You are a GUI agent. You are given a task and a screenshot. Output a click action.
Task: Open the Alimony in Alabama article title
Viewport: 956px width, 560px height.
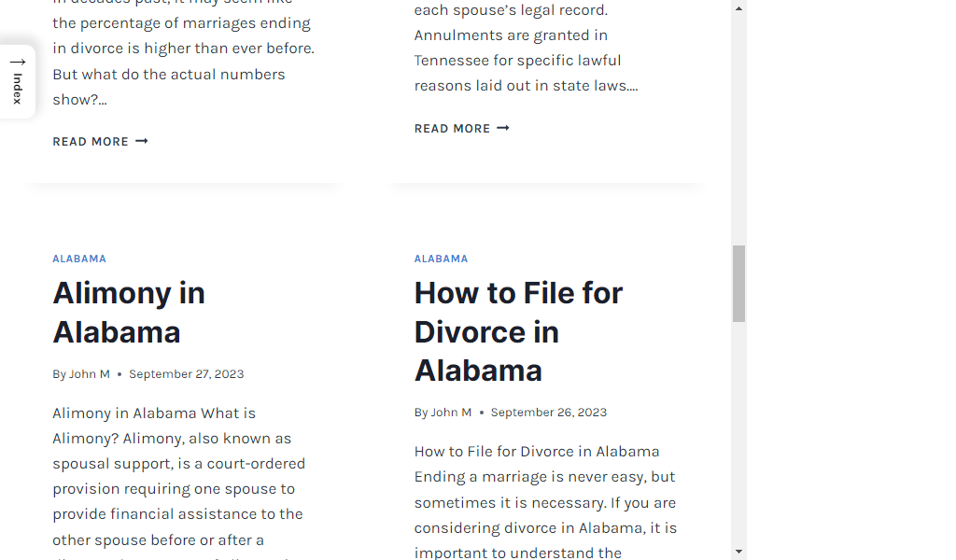tap(129, 313)
